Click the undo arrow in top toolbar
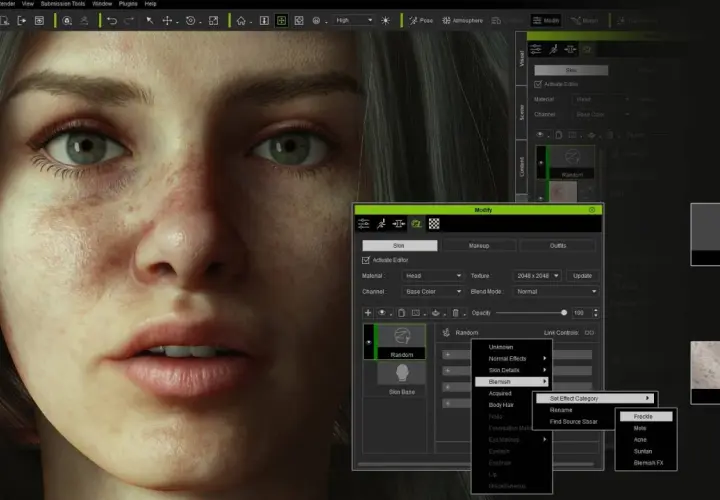This screenshot has width=720, height=500. 112,21
